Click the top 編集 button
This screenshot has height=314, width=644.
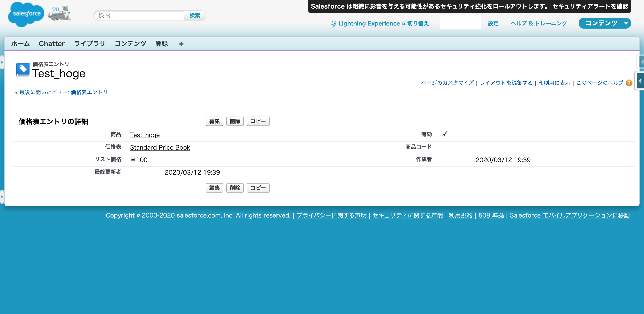coord(214,121)
